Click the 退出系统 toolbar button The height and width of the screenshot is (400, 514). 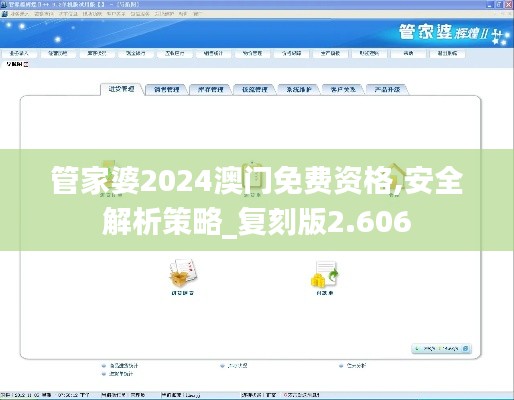click(x=447, y=53)
